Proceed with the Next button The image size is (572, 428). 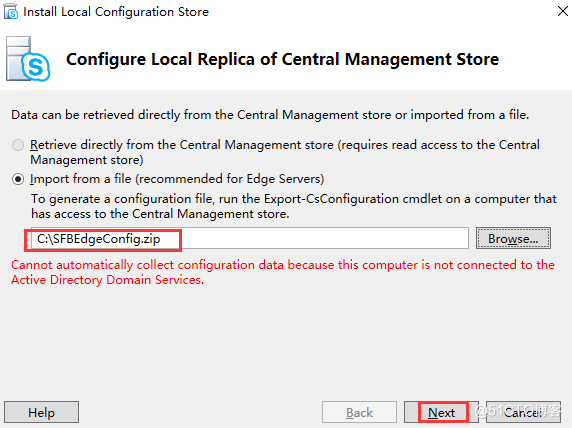click(441, 412)
